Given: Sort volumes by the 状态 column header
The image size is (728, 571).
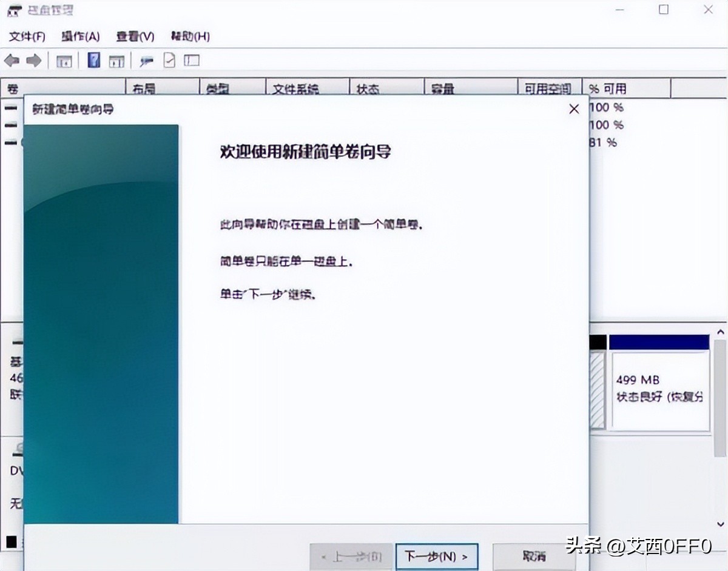Looking at the screenshot, I should click(367, 88).
